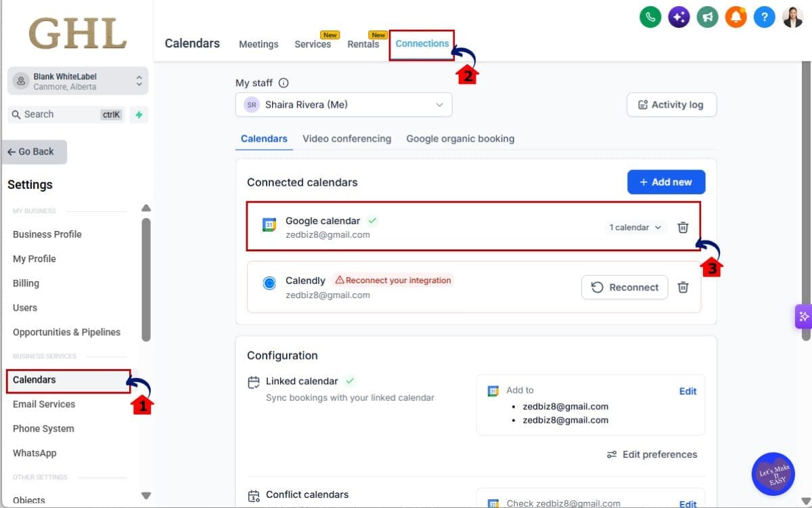Open Billing settings

(x=26, y=283)
